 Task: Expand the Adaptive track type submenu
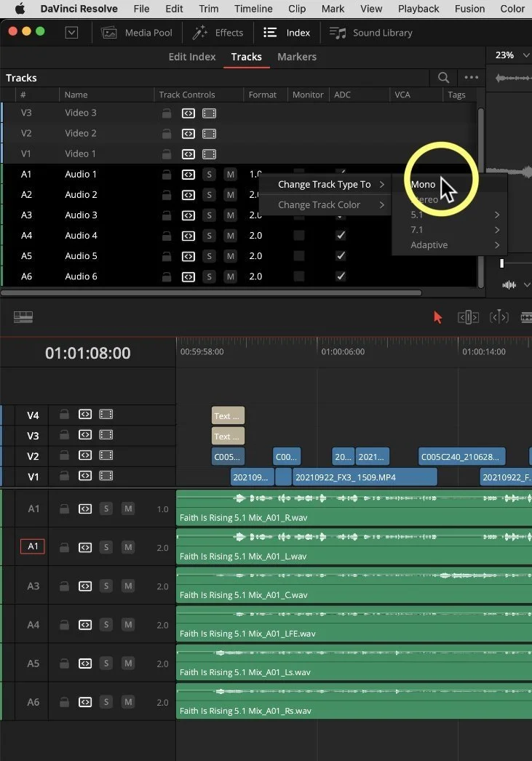[x=450, y=245]
